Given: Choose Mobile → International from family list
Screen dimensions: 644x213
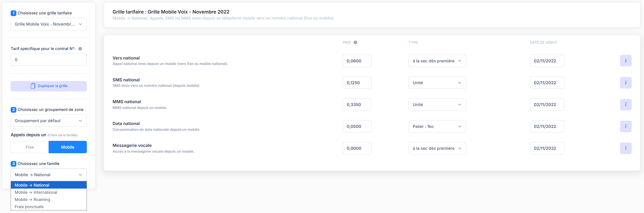Looking at the screenshot, I should coord(36,192).
